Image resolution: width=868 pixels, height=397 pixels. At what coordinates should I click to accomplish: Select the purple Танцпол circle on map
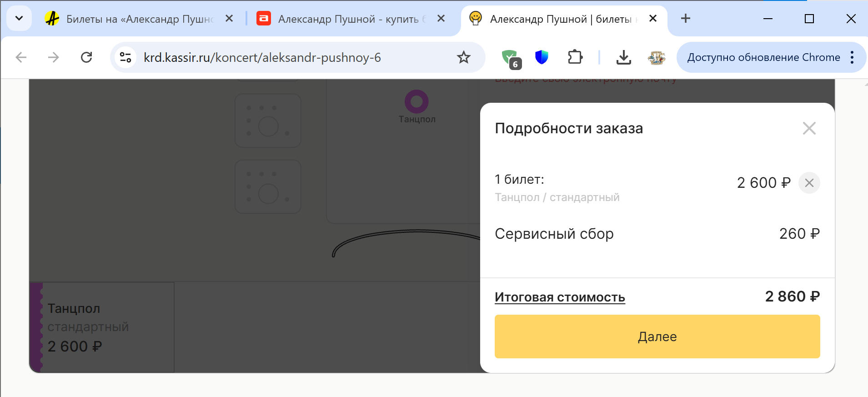[416, 101]
